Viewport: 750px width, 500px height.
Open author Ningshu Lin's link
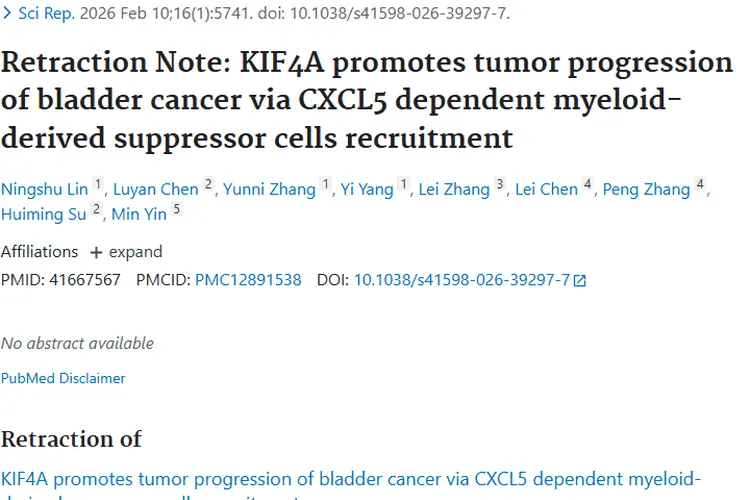click(44, 189)
